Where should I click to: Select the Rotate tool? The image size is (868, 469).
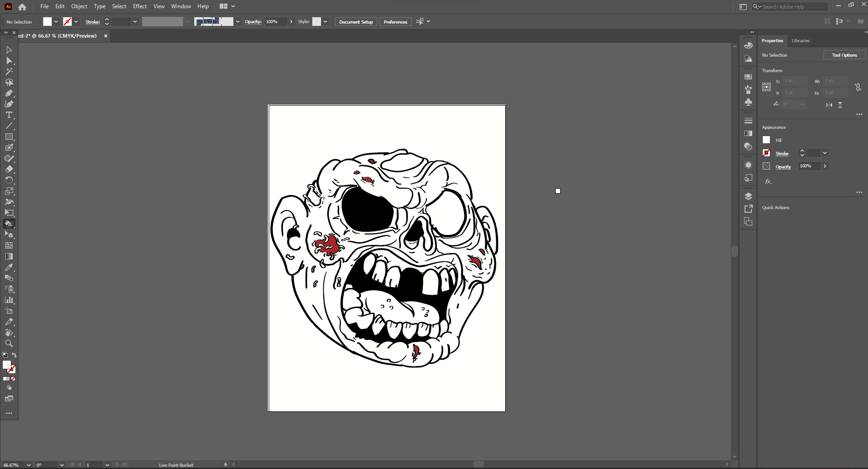[9, 180]
